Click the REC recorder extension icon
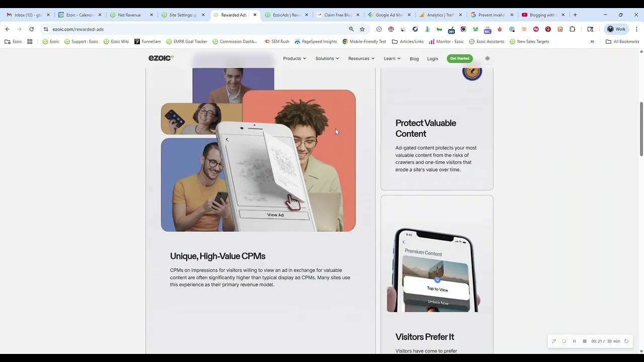The image size is (644, 362). click(488, 30)
